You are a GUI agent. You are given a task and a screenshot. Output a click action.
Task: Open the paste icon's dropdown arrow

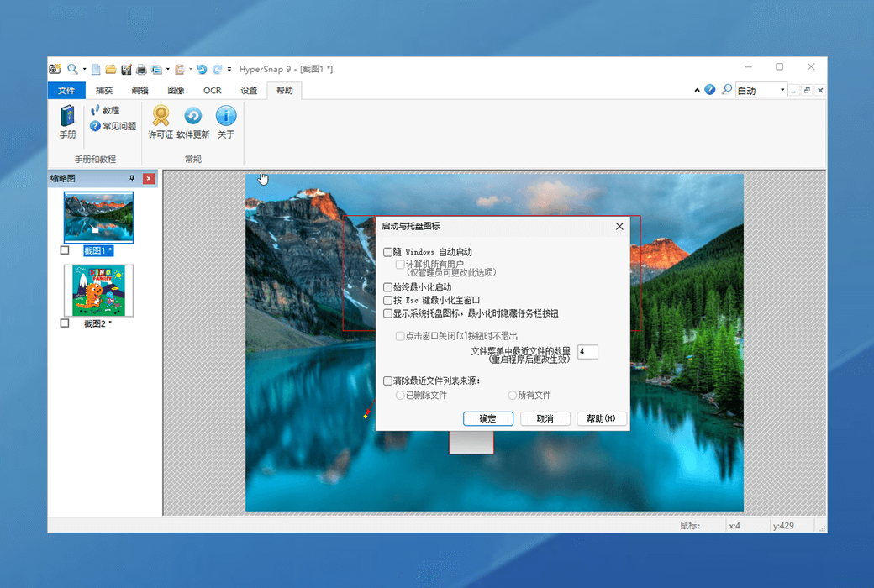[189, 69]
